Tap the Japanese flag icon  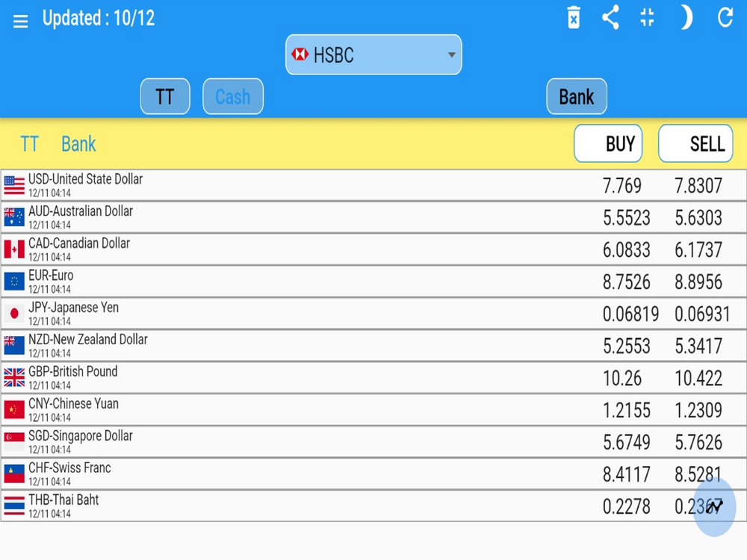[14, 314]
